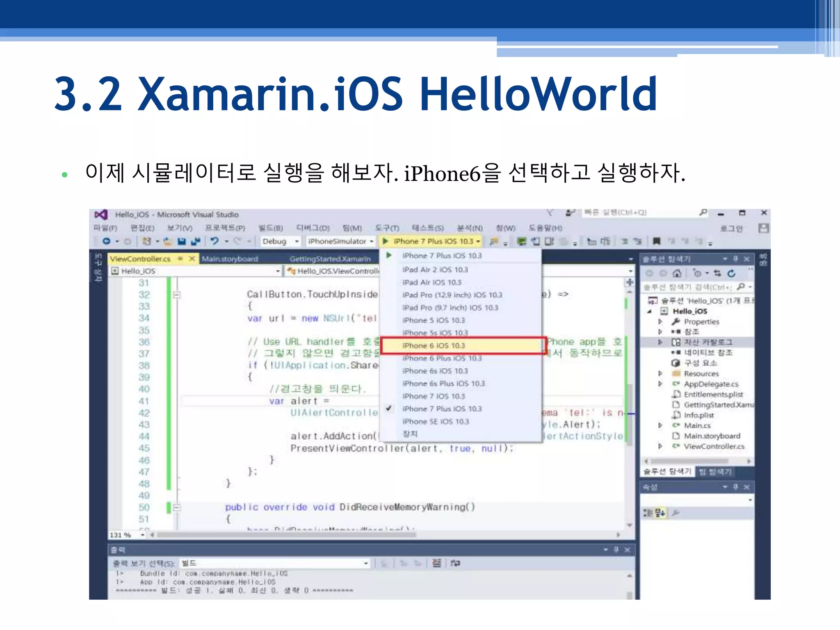Click the green Start play icon

coord(385,241)
